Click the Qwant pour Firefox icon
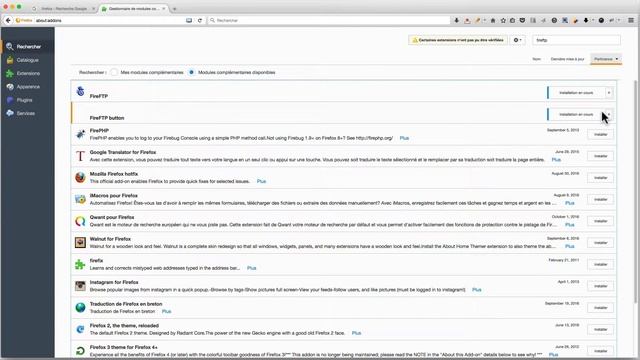The height and width of the screenshot is (360, 640). pyautogui.click(x=80, y=221)
